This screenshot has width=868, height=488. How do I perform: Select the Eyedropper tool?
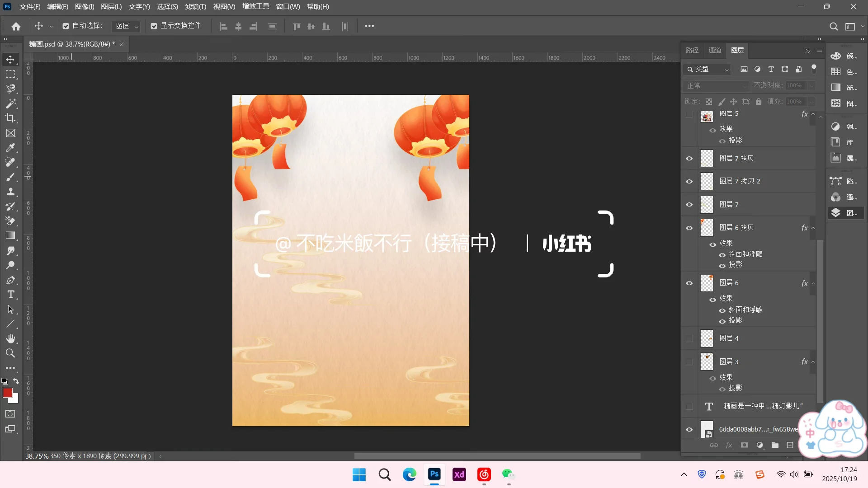tap(11, 148)
